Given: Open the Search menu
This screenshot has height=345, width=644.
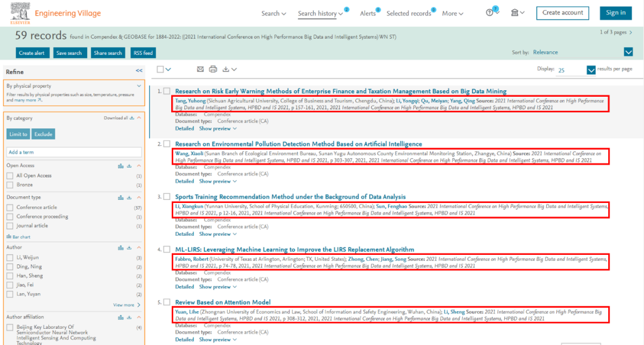Looking at the screenshot, I should pyautogui.click(x=274, y=14).
